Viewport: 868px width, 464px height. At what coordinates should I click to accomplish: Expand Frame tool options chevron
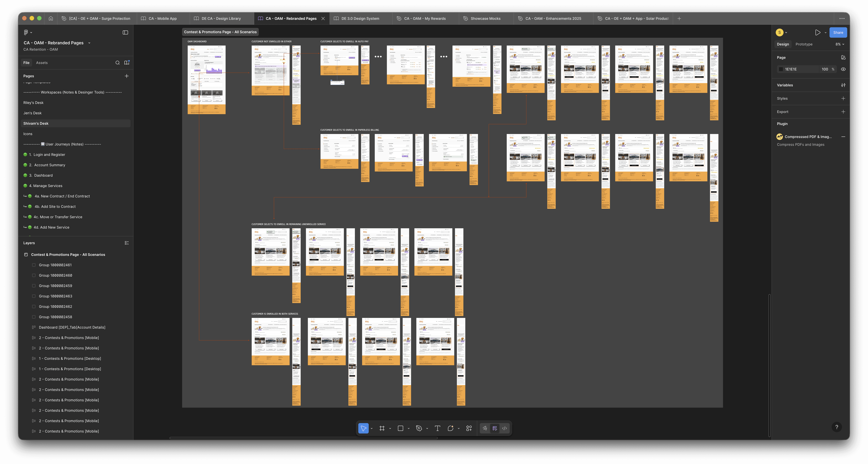pos(390,429)
